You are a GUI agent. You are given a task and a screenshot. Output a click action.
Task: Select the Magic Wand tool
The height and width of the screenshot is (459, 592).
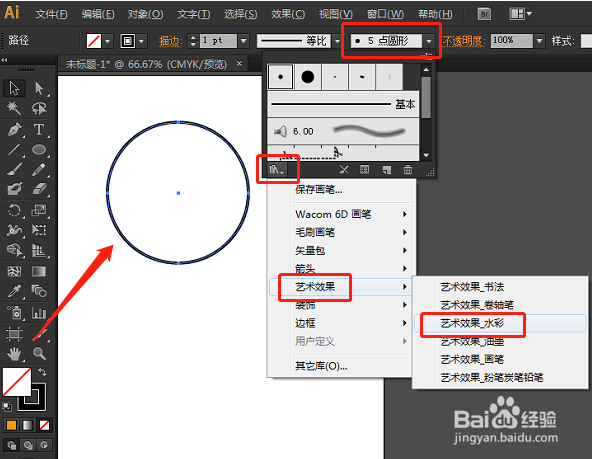pos(14,109)
